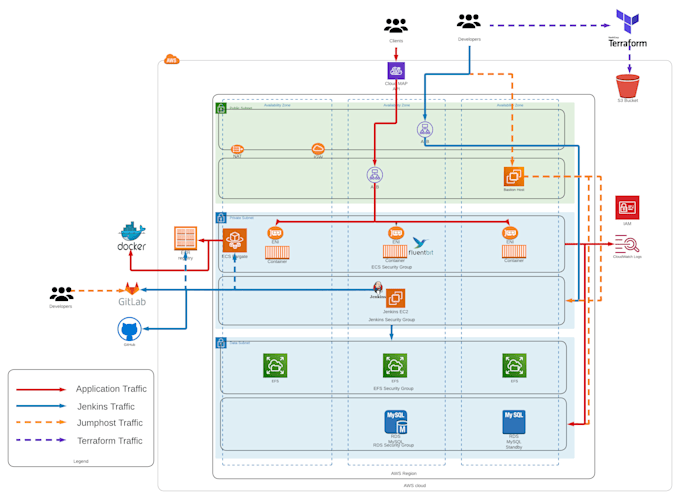Click the Jenkins butler logo

pyautogui.click(x=378, y=287)
